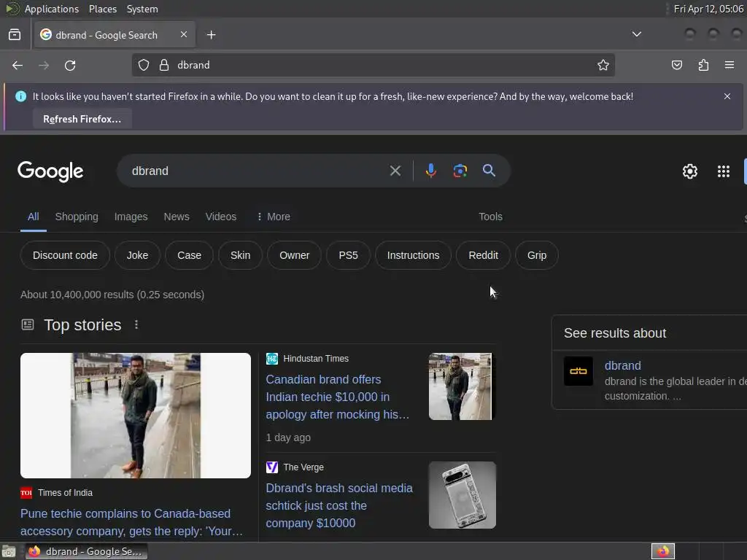Reload the current page
This screenshot has width=747, height=560.
[70, 65]
